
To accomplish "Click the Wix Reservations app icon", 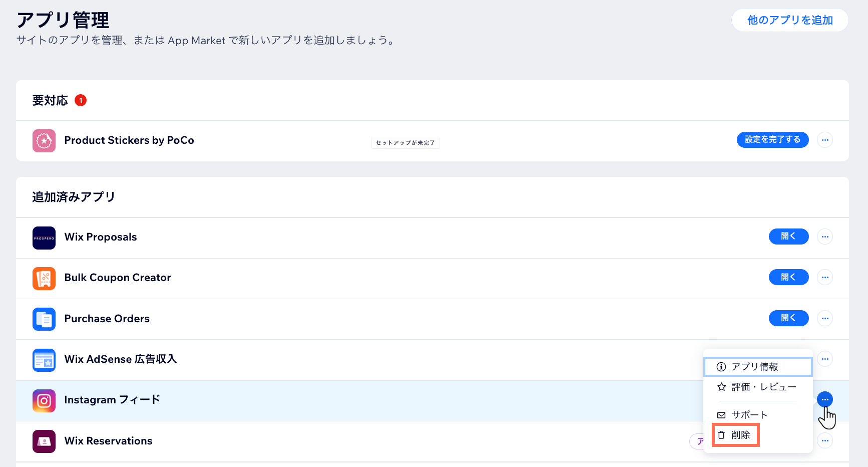I will (44, 441).
